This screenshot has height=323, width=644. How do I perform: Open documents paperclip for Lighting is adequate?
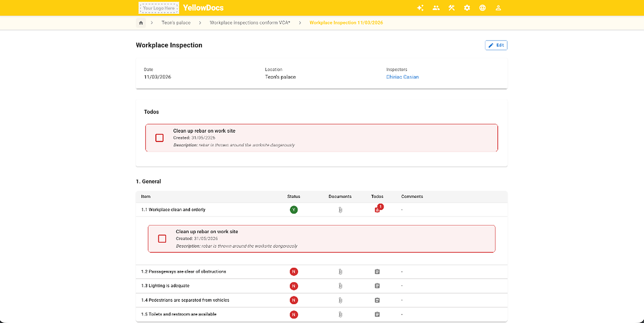coord(340,286)
